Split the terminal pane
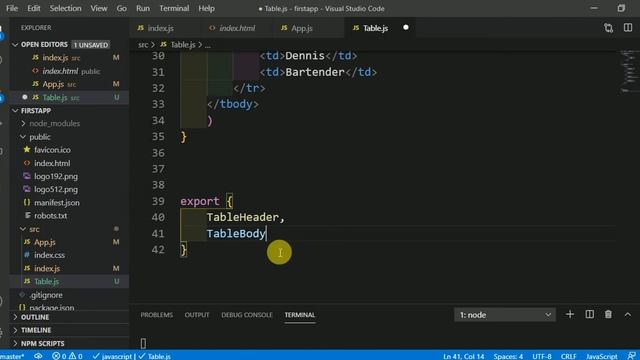 (589, 314)
